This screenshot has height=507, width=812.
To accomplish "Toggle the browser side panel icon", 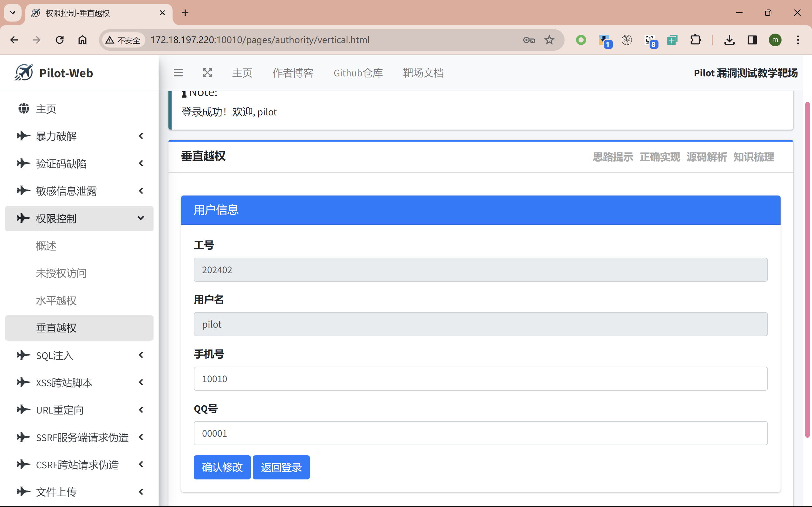I will point(752,40).
